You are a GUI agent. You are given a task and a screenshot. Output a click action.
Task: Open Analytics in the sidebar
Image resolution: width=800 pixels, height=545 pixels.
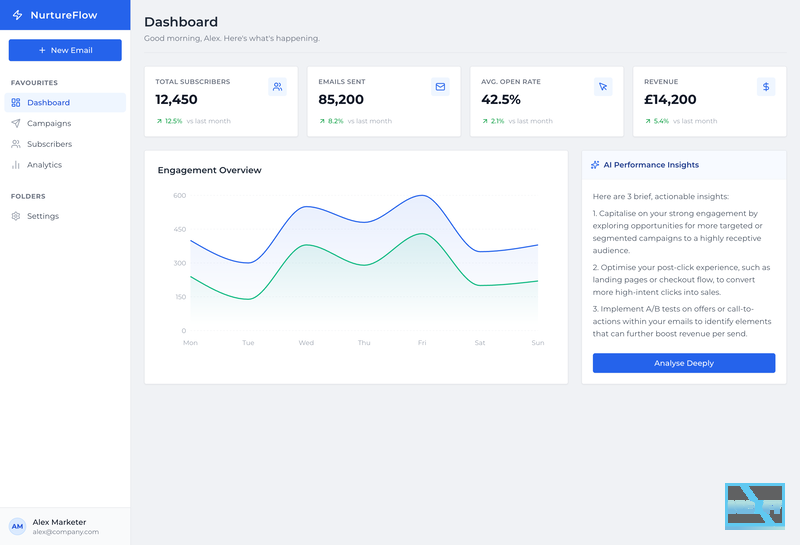pyautogui.click(x=65, y=165)
